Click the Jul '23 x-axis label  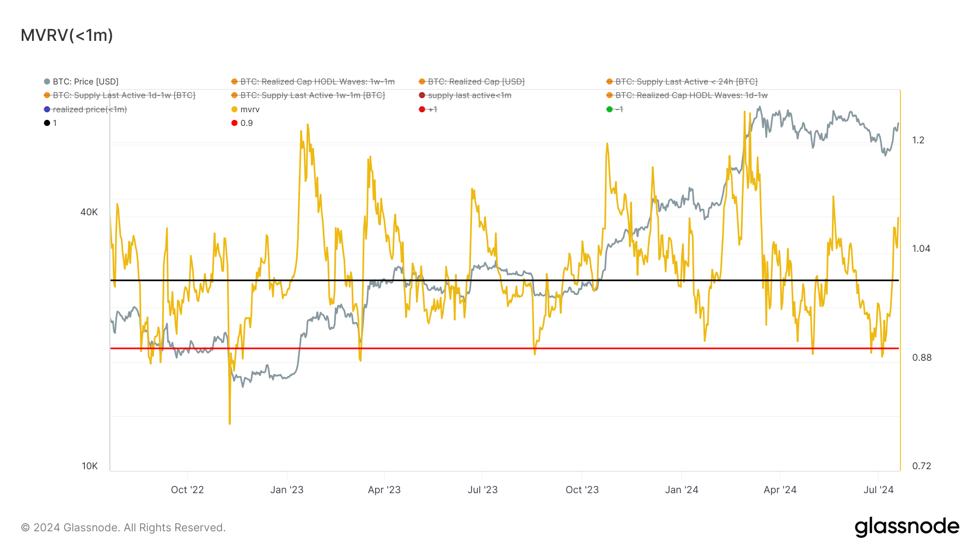pos(483,490)
